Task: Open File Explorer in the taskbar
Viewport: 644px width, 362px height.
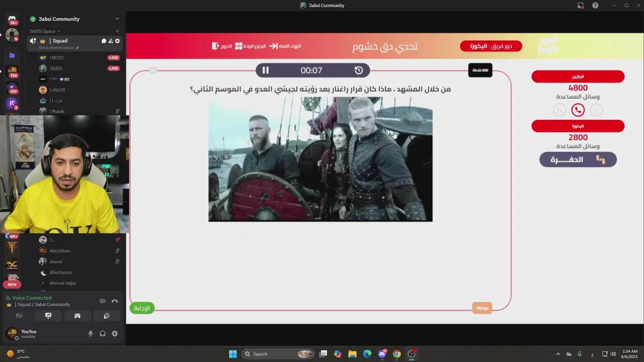Action: tap(352, 354)
